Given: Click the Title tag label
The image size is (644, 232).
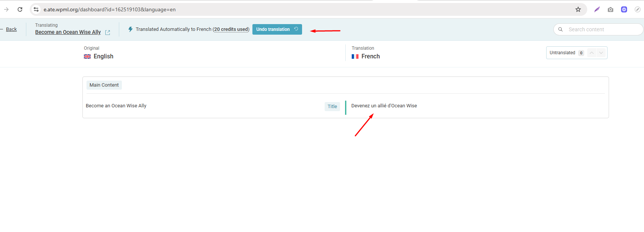Looking at the screenshot, I should (332, 107).
